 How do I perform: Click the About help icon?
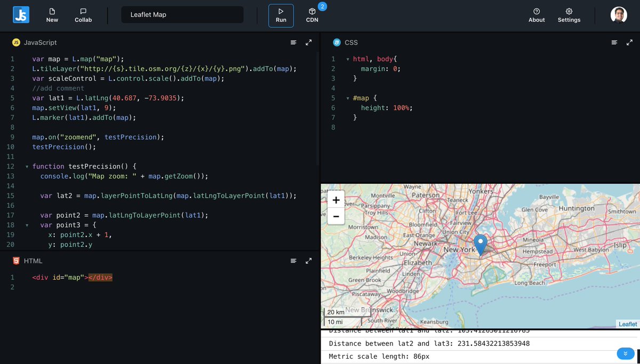point(536,15)
